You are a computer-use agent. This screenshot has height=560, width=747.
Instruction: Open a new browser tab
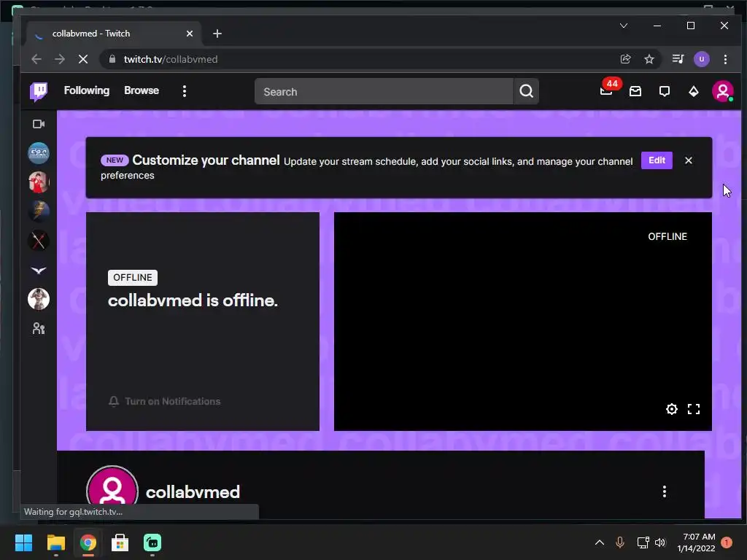point(217,34)
